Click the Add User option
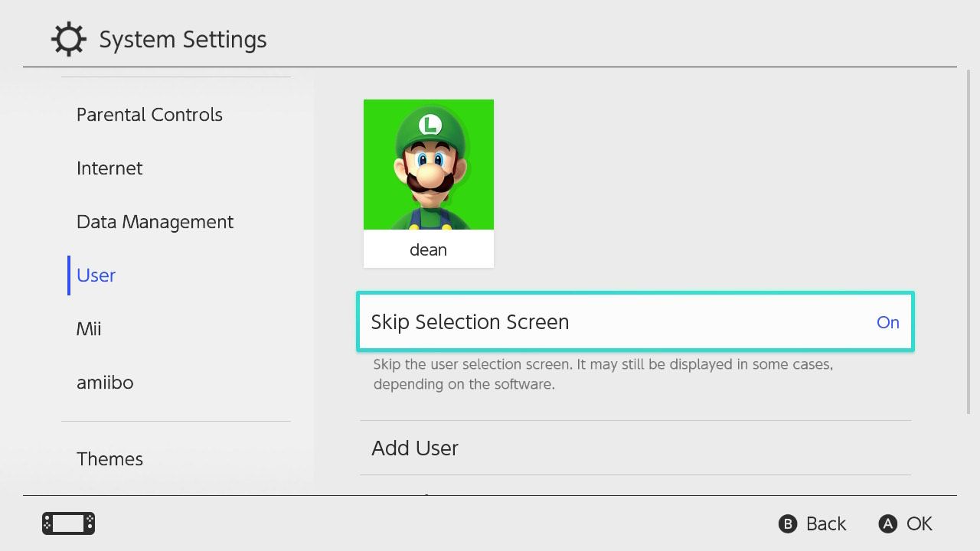This screenshot has width=980, height=551. [x=414, y=448]
